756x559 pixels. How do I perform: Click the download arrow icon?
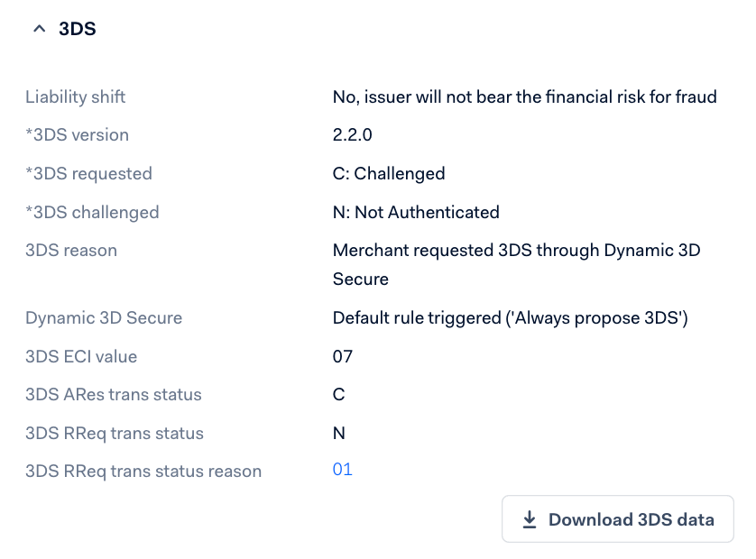coord(530,519)
